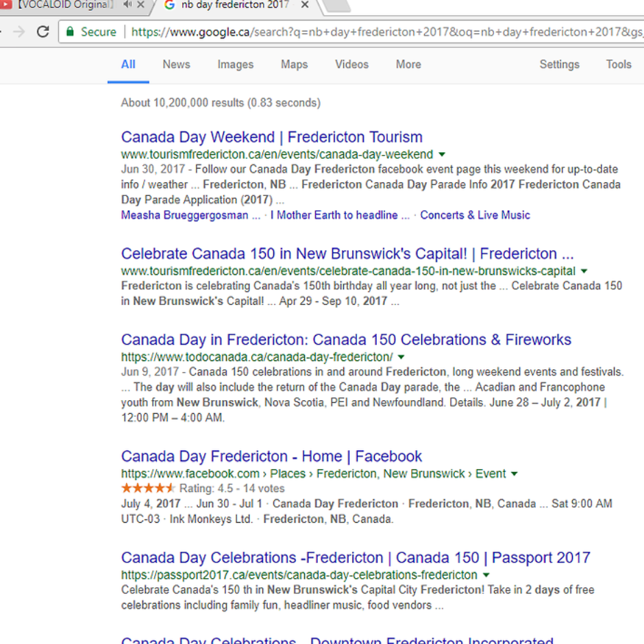Click the browser reload button
Image resolution: width=644 pixels, height=644 pixels.
[x=42, y=32]
